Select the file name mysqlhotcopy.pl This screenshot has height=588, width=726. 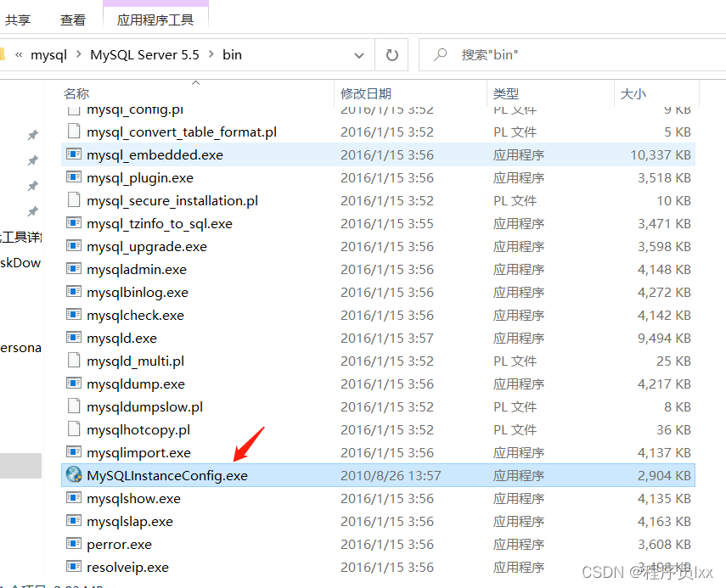tap(138, 430)
